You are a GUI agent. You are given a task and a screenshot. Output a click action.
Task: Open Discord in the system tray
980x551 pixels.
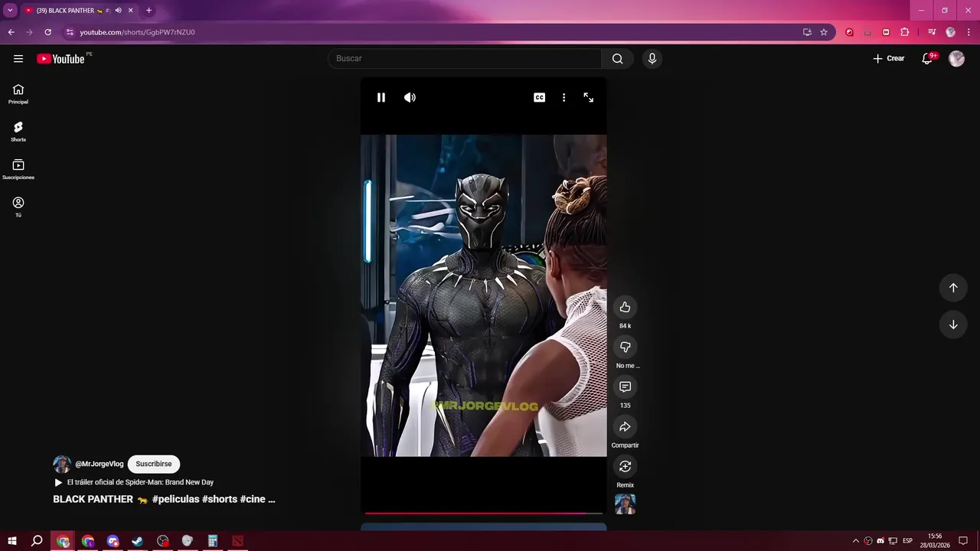click(880, 541)
